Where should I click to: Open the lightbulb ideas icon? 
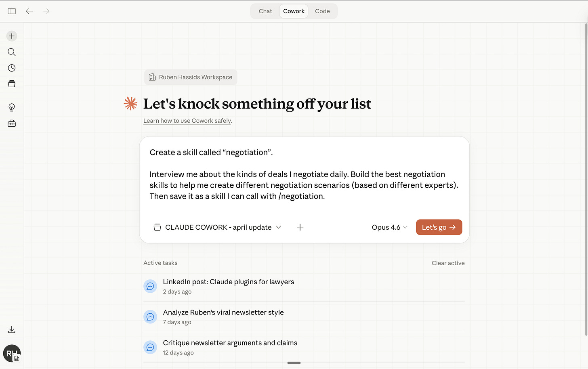(x=12, y=107)
